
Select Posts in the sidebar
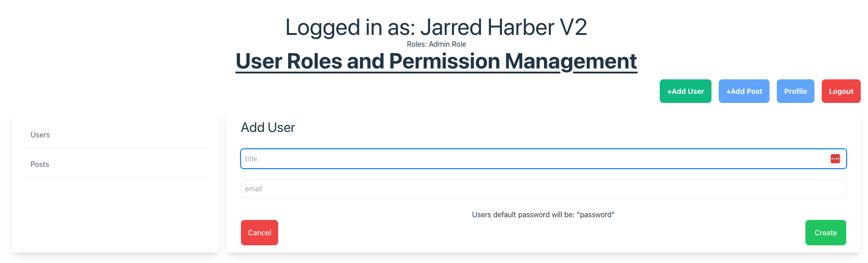40,164
